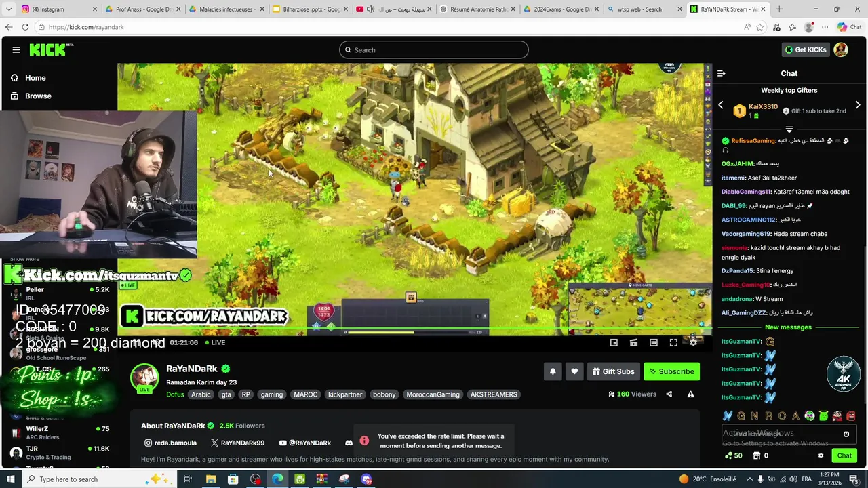Image resolution: width=868 pixels, height=488 pixels.
Task: Go to Home in the sidebar
Action: (x=28, y=78)
